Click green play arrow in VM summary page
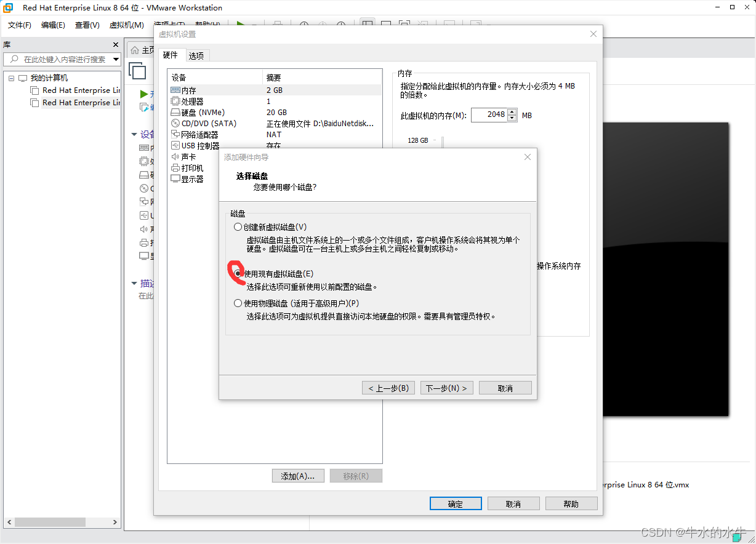 [x=144, y=94]
